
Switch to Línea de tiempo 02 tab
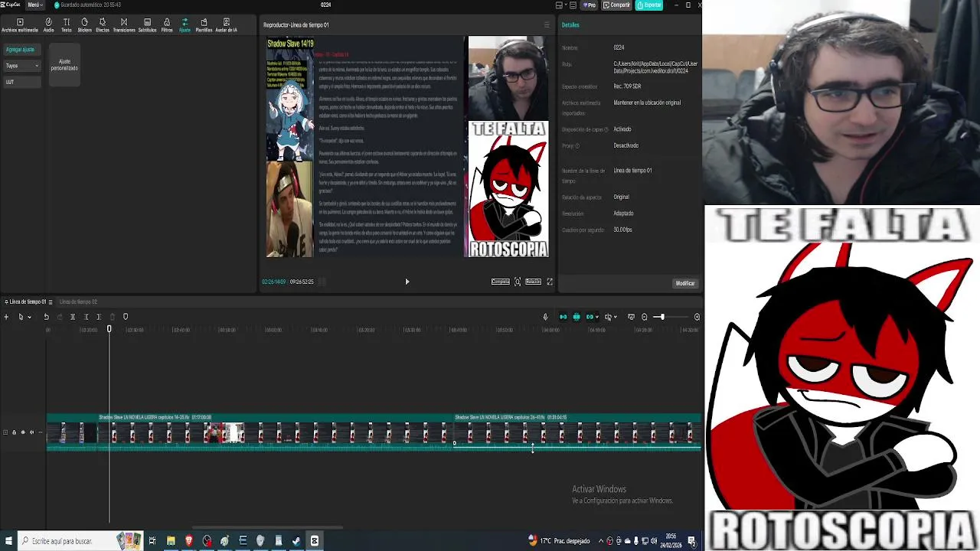pyautogui.click(x=78, y=302)
